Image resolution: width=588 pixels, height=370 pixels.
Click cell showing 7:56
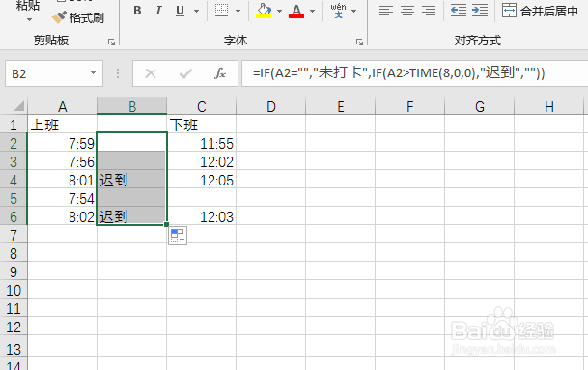[62, 161]
